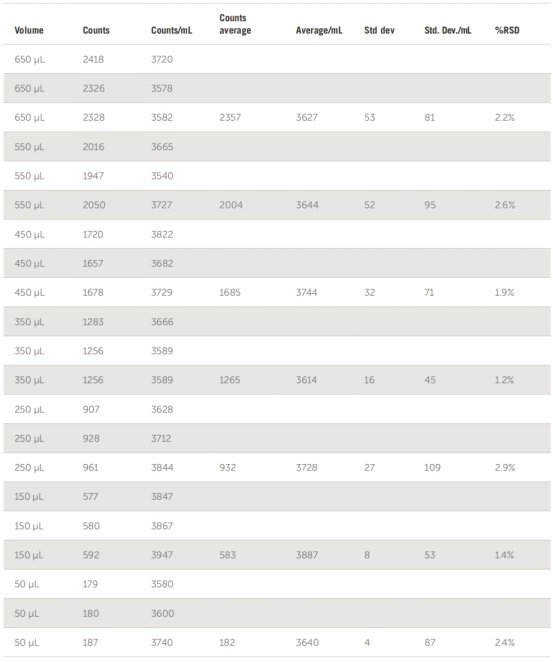Select counts average value 2004
Viewport: 553px width, 662px height.
click(231, 205)
